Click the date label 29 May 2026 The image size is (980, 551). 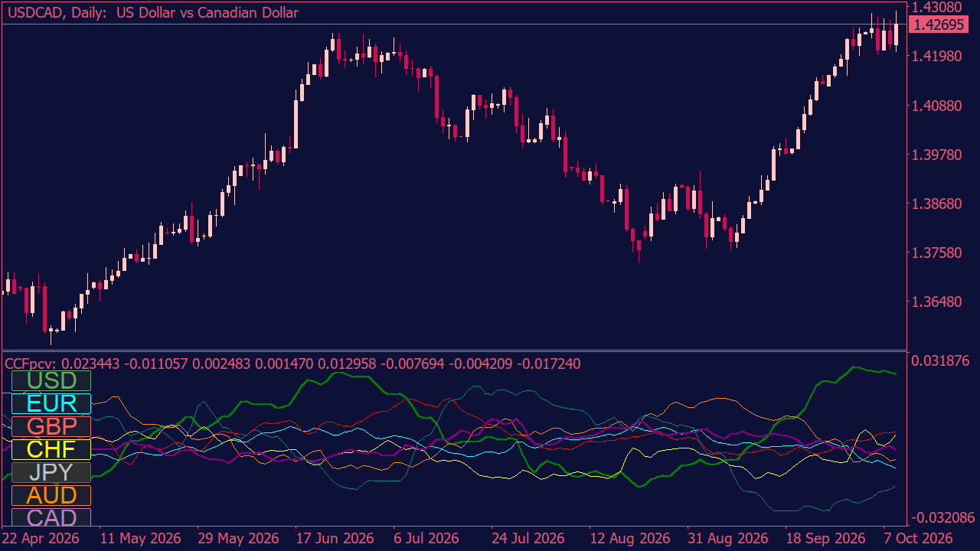click(238, 539)
